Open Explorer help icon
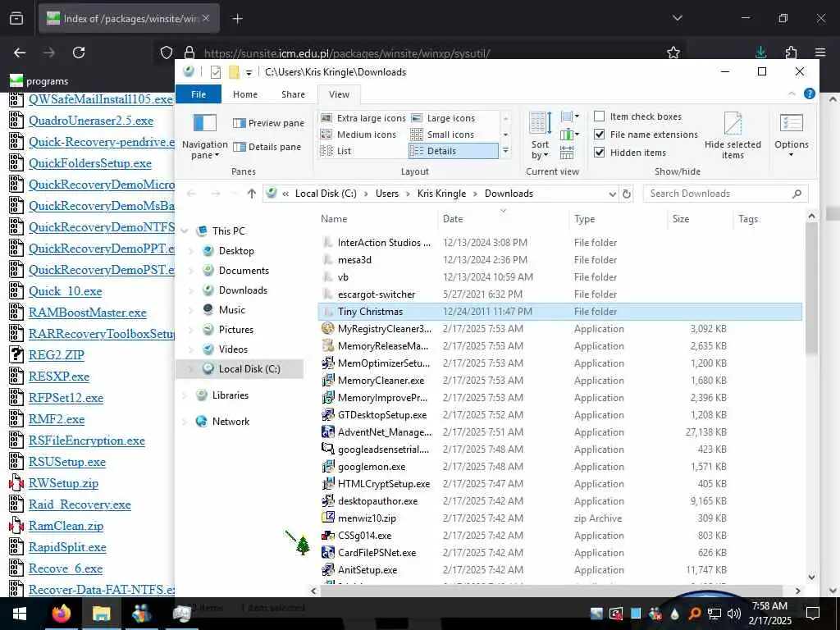 point(810,94)
